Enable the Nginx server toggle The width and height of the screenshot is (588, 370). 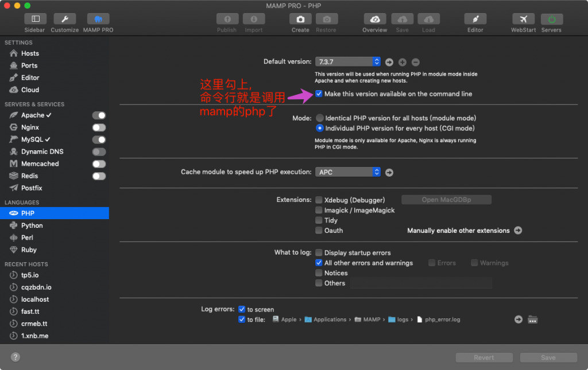pos(98,127)
